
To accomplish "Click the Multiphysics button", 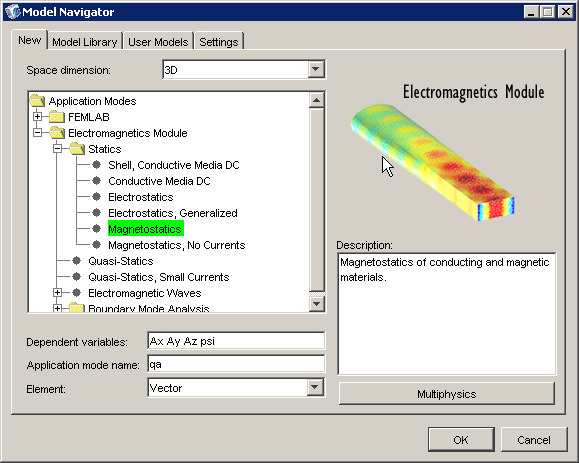I will [x=446, y=394].
